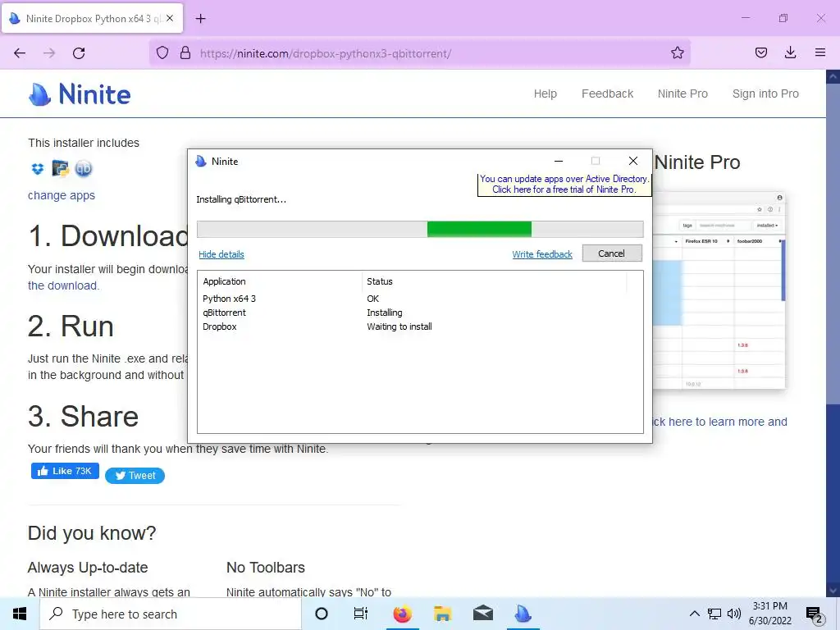
Task: Click Hide details in the installer
Action: (x=221, y=254)
